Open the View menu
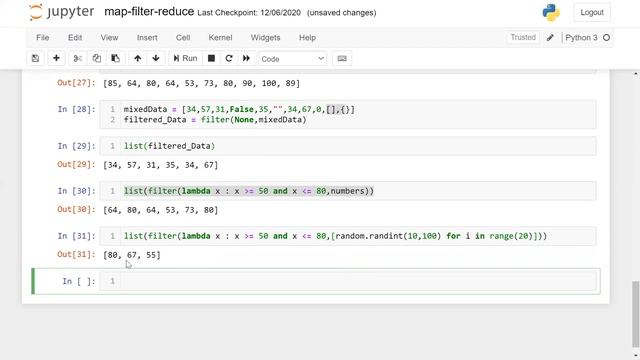 (x=109, y=38)
